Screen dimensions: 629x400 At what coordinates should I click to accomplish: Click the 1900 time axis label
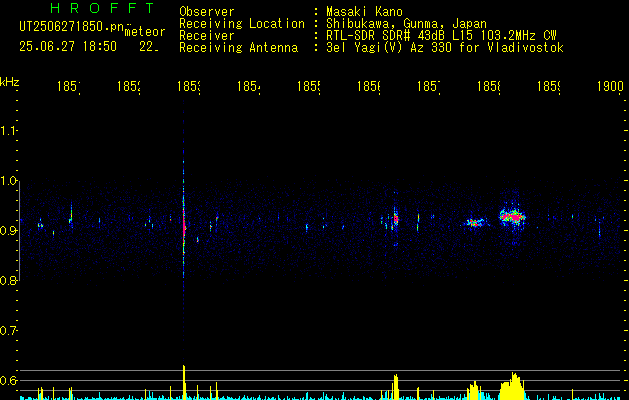point(610,86)
